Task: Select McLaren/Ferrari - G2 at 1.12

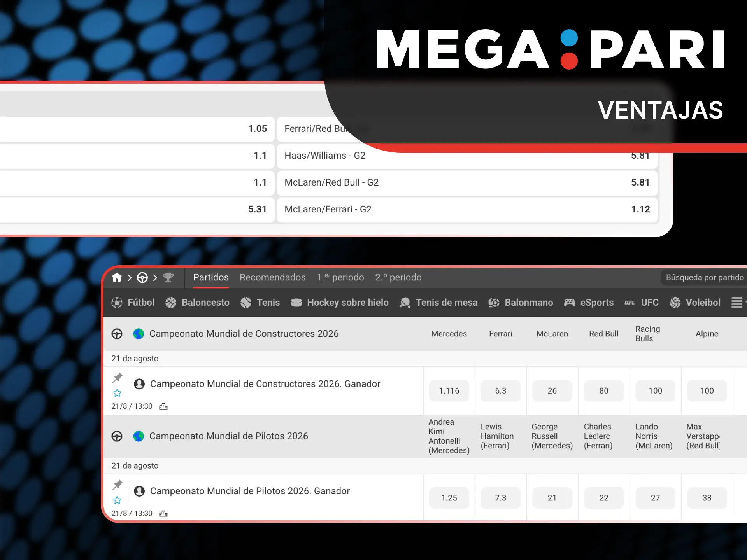Action: (467, 209)
